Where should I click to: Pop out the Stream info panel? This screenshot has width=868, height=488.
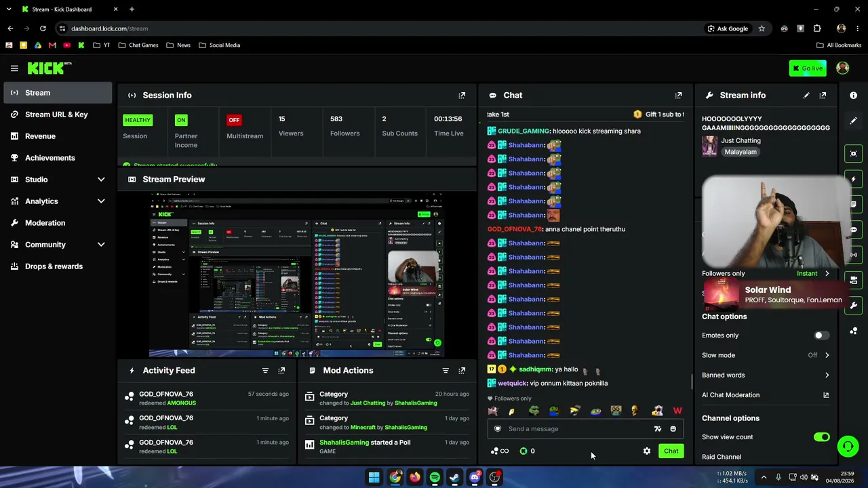[x=823, y=96]
